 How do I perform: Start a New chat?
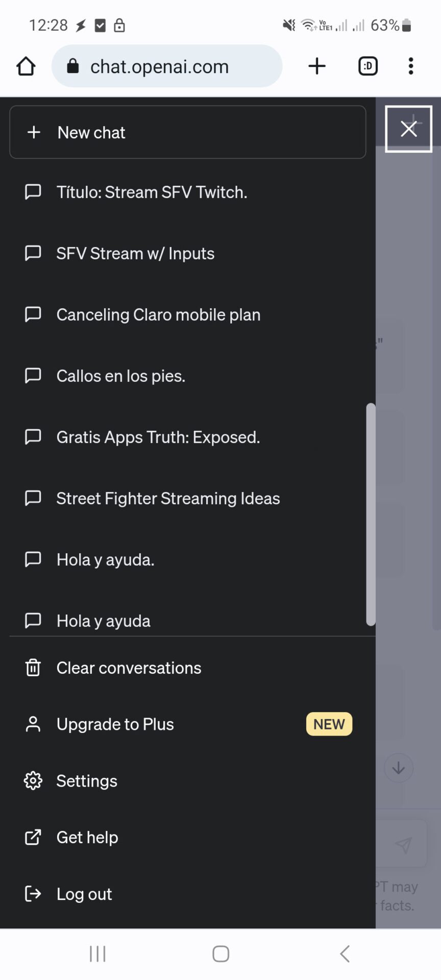(x=188, y=132)
